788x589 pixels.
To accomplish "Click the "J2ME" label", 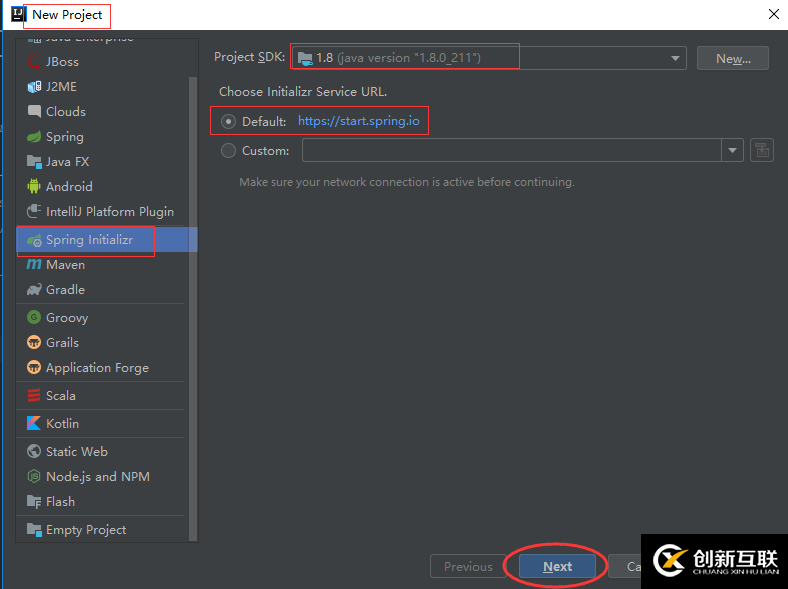I will [x=61, y=86].
